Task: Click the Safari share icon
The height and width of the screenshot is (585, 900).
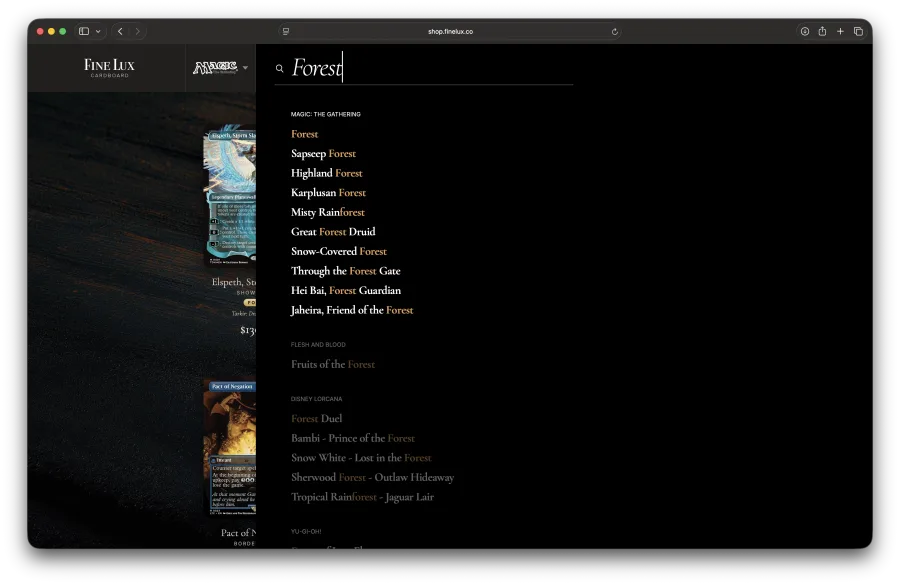Action: coord(823,32)
